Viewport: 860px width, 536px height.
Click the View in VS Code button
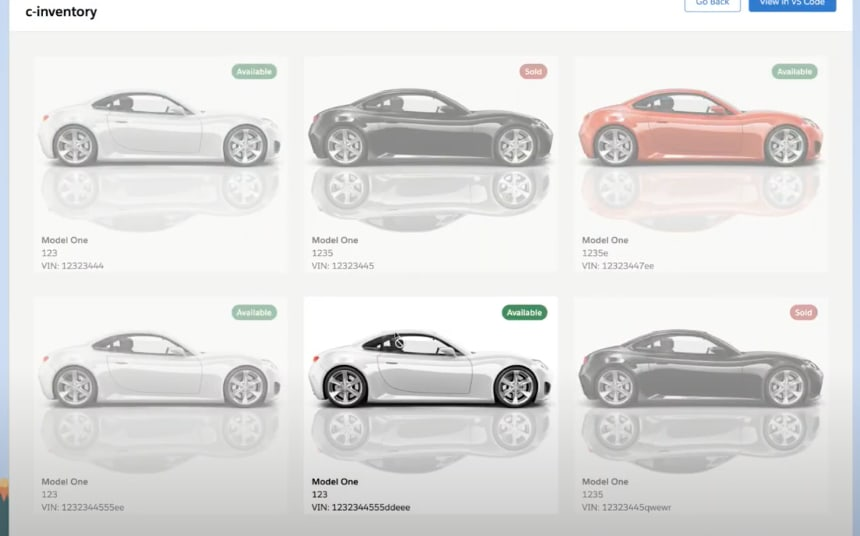(x=792, y=4)
